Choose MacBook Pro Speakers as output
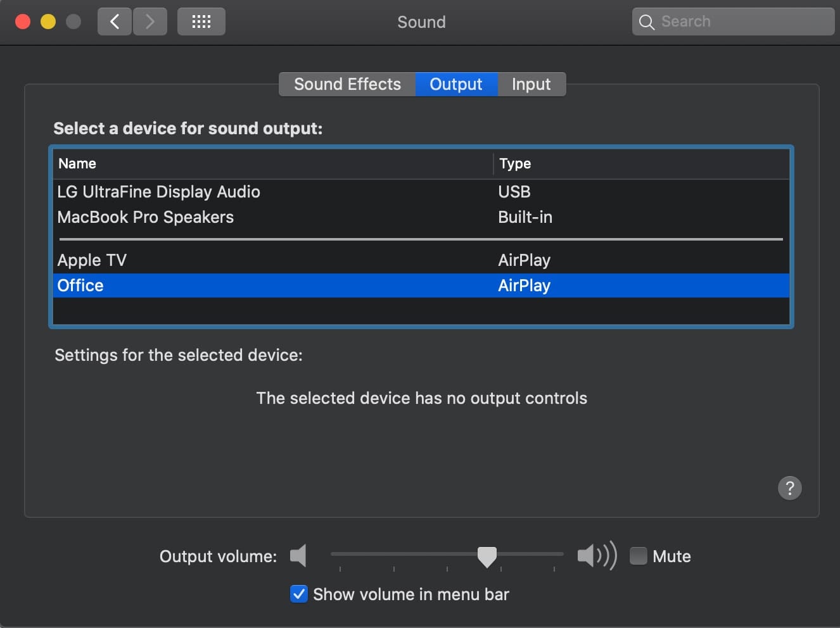 point(146,217)
